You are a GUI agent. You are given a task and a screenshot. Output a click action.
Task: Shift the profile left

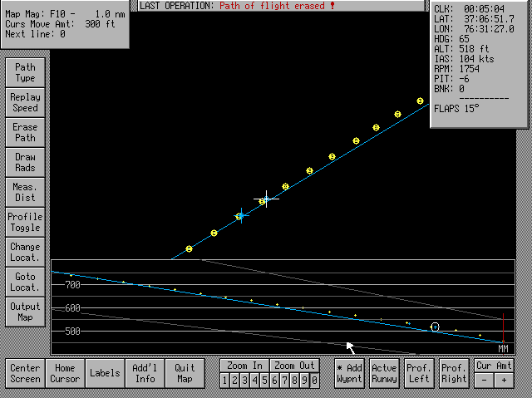click(419, 373)
